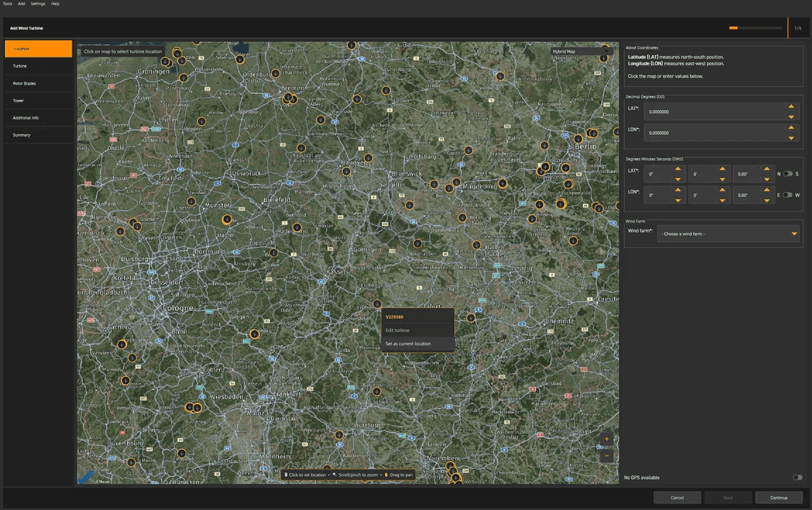812x510 pixels.
Task: Increase DMS latitude seconds value
Action: [766, 169]
